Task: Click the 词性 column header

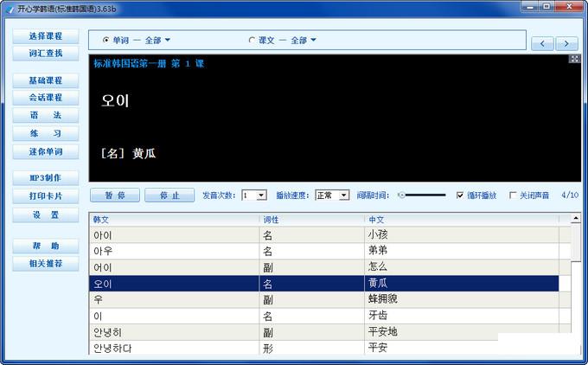Action: [311, 220]
